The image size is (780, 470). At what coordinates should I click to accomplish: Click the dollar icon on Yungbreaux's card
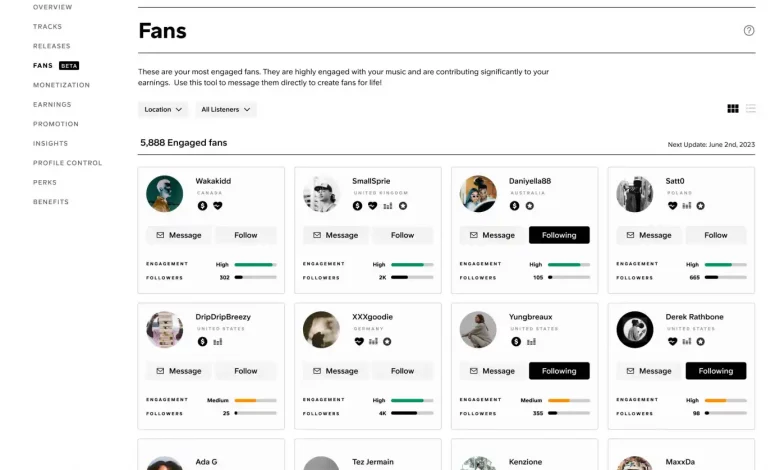click(516, 341)
